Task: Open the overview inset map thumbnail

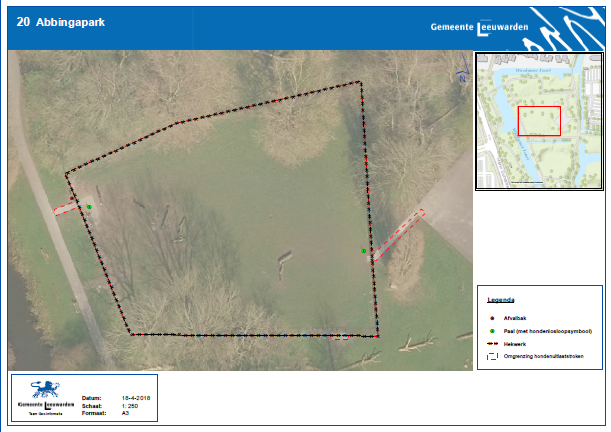Action: point(539,120)
